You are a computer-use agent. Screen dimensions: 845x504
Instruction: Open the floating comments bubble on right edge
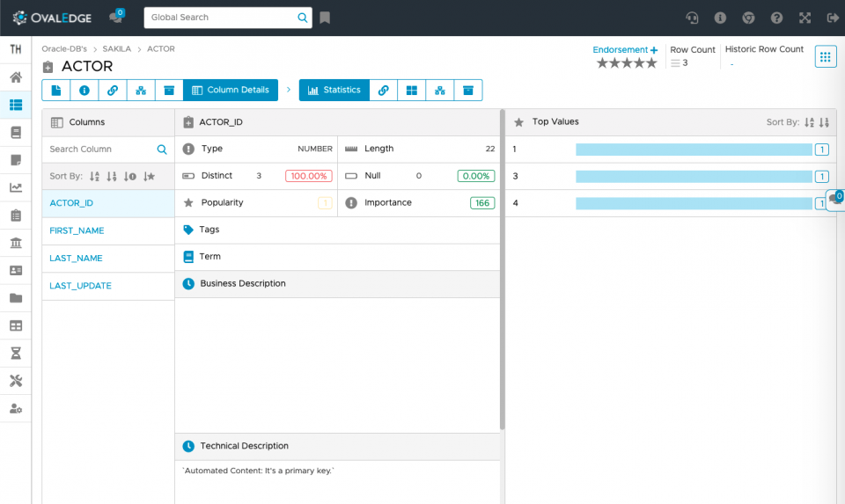click(835, 200)
